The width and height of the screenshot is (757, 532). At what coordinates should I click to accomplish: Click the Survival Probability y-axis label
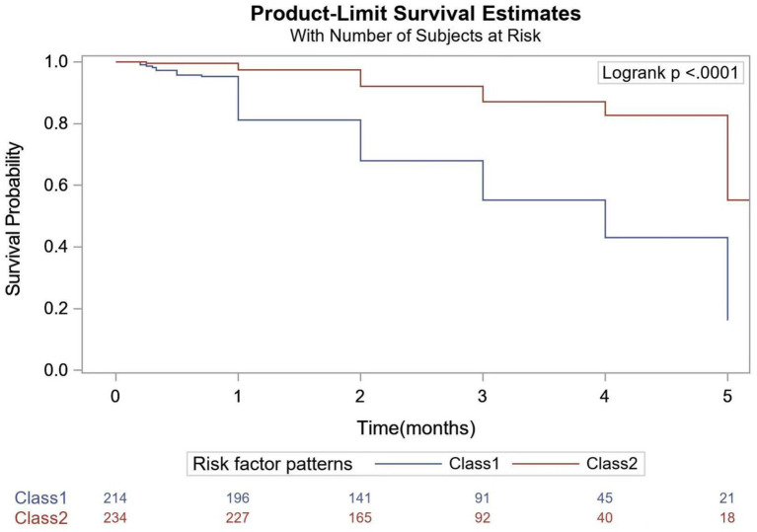point(14,219)
